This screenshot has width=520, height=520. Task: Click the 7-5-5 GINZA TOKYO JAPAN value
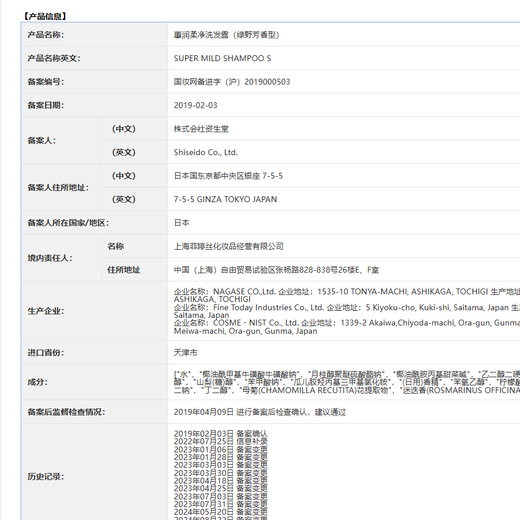click(225, 199)
